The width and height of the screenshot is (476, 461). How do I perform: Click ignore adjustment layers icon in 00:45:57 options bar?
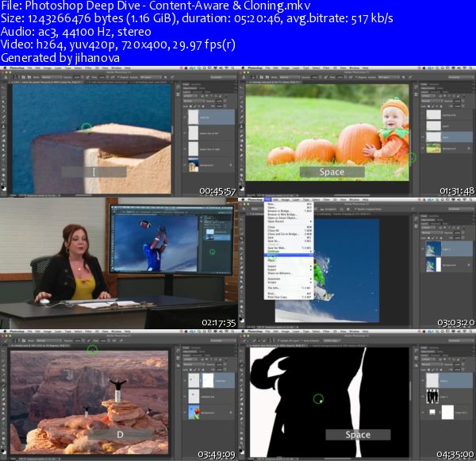point(166,77)
